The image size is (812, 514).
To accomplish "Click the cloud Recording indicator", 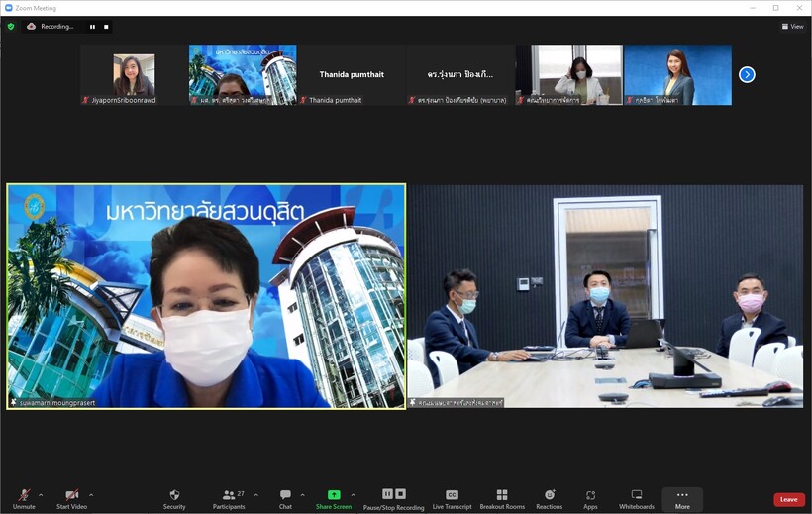I will click(51, 26).
